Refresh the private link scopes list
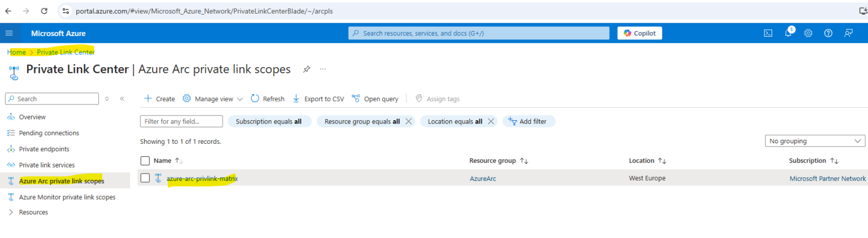Screen dimensions: 868x238 [267, 99]
